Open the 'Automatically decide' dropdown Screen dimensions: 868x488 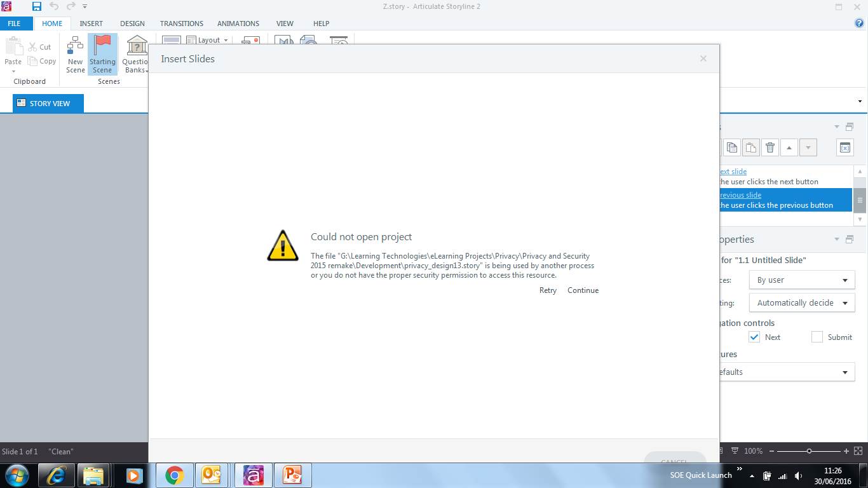click(x=802, y=303)
